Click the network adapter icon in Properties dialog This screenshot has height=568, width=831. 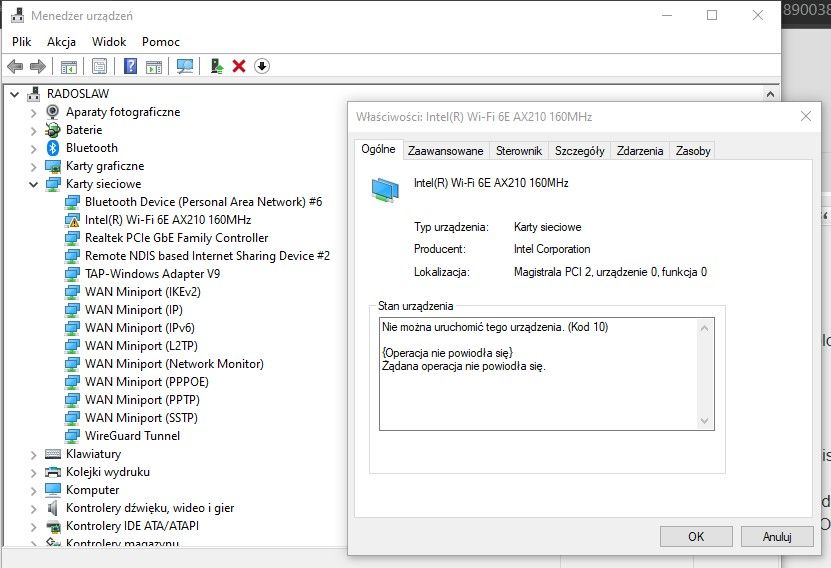(x=385, y=190)
